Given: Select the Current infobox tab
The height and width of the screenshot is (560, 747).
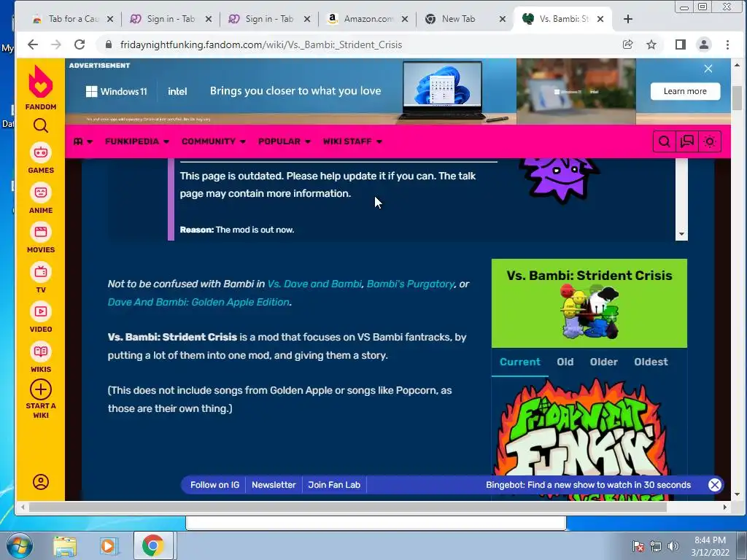Looking at the screenshot, I should coord(519,362).
